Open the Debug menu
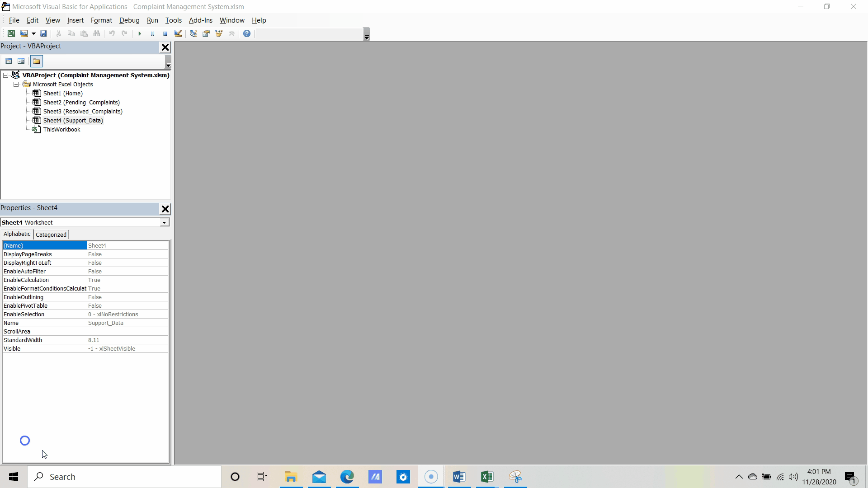868x488 pixels. [129, 20]
